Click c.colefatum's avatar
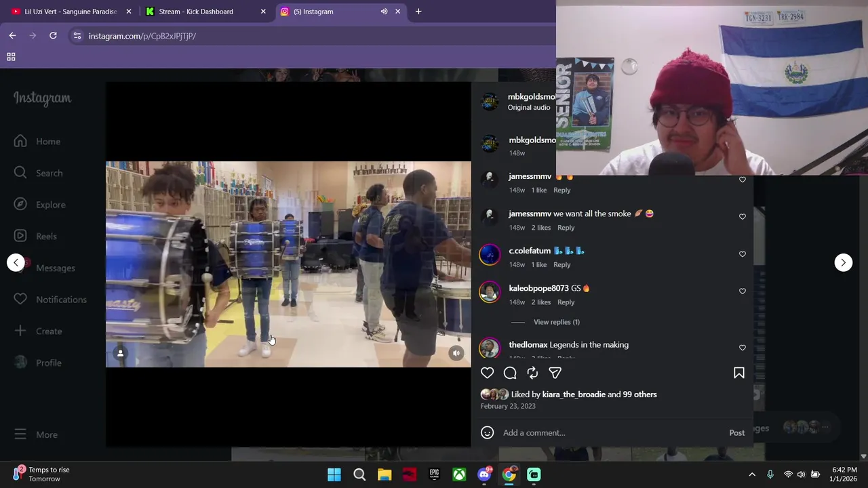 [x=490, y=255]
